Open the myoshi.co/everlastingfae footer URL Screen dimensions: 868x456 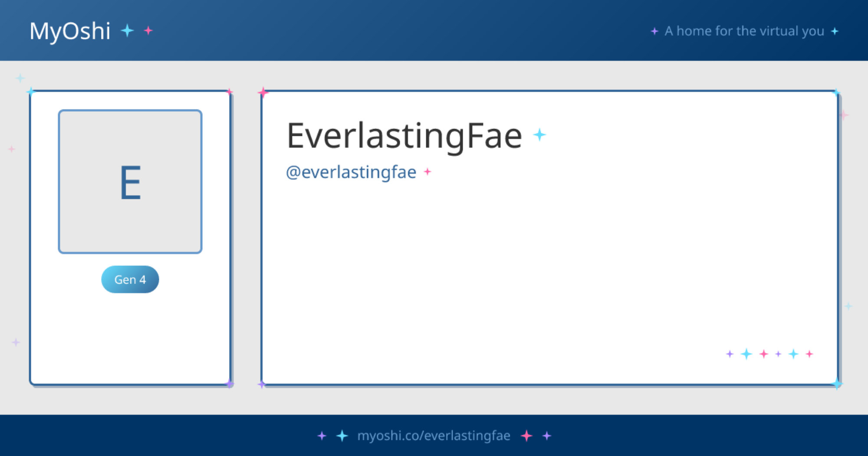(434, 436)
